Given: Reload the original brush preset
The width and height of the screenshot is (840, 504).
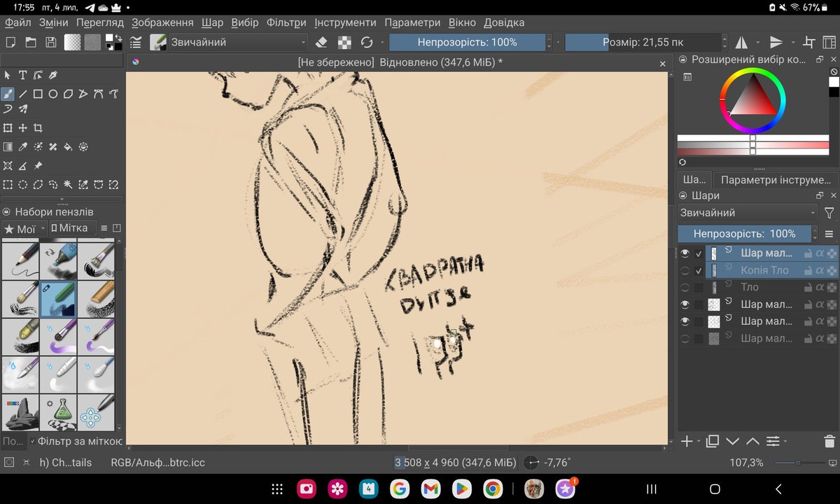Looking at the screenshot, I should pyautogui.click(x=366, y=42).
